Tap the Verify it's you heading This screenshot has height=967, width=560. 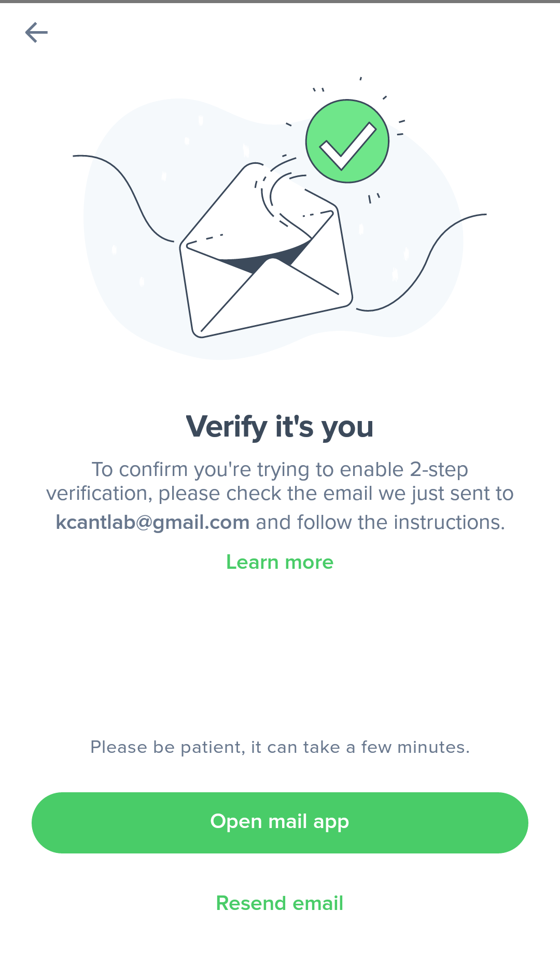tap(280, 427)
